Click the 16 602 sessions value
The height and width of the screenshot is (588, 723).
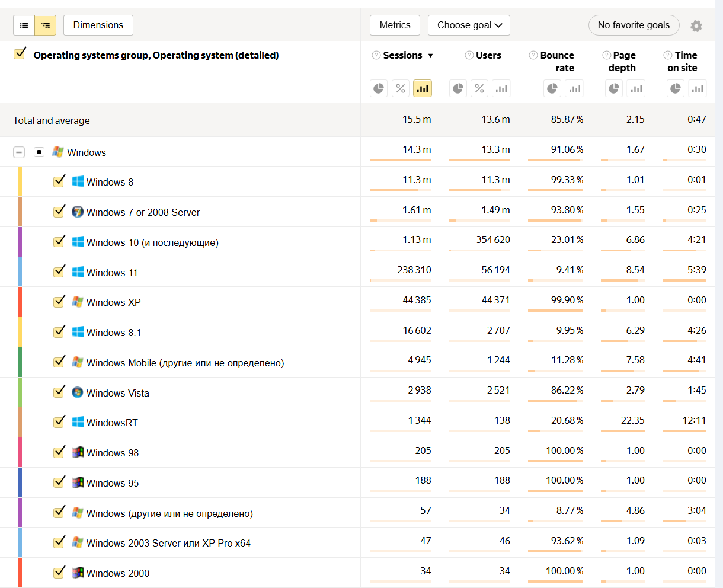[417, 330]
